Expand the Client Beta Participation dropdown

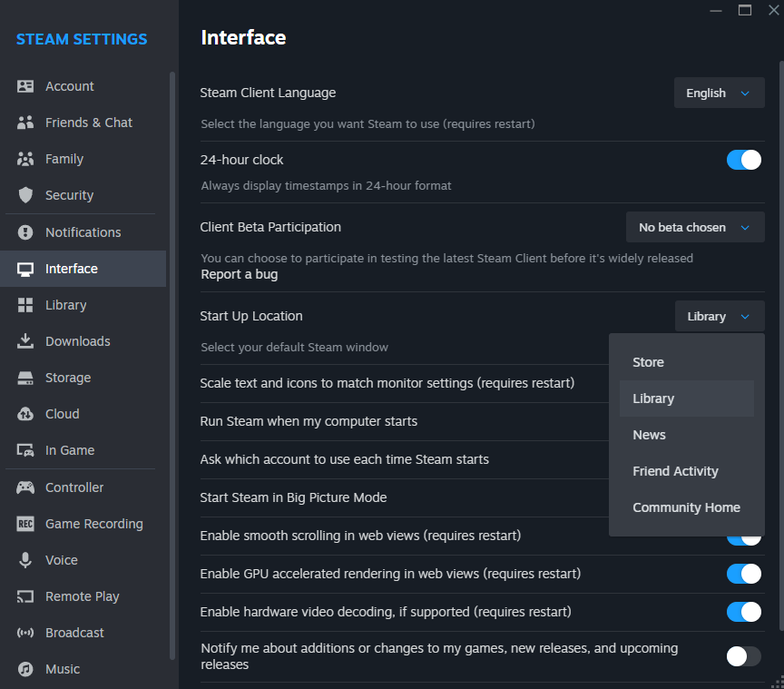click(x=695, y=227)
